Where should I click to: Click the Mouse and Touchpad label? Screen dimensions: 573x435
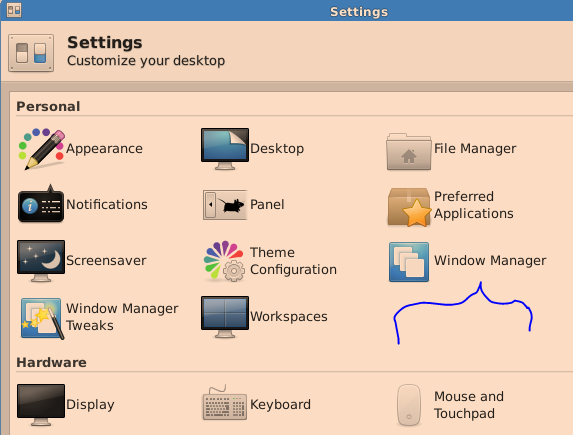coord(469,405)
